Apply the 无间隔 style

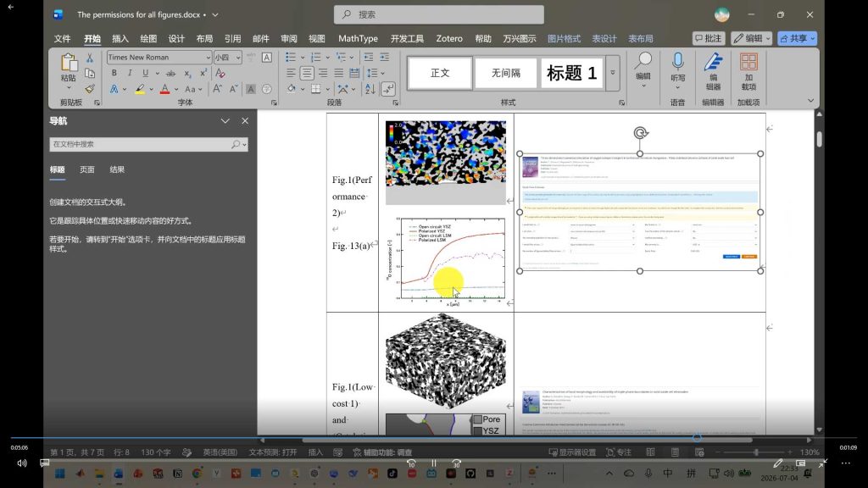[506, 73]
